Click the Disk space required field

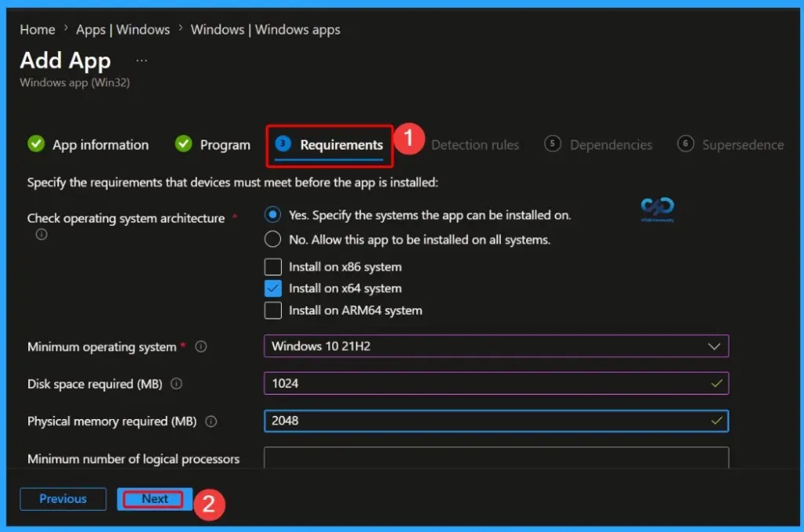click(x=496, y=384)
